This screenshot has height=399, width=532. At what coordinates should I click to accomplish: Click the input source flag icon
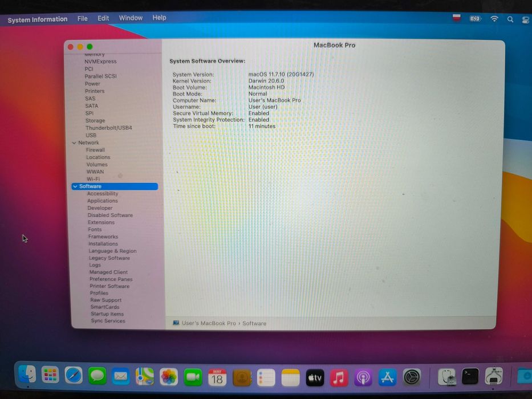457,18
